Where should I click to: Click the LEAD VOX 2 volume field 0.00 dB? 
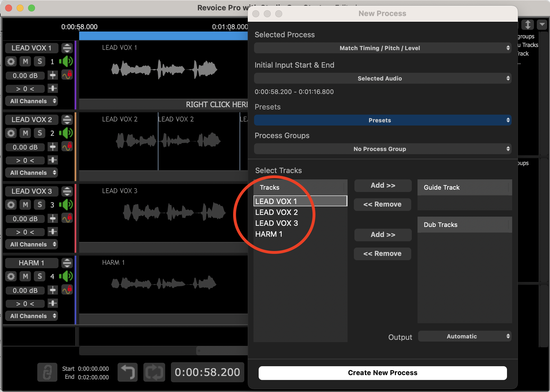tap(25, 147)
